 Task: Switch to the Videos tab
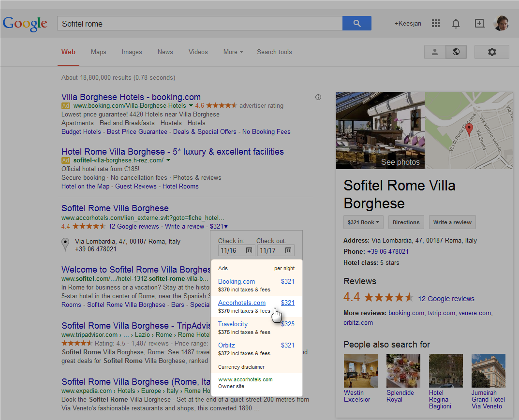198,52
